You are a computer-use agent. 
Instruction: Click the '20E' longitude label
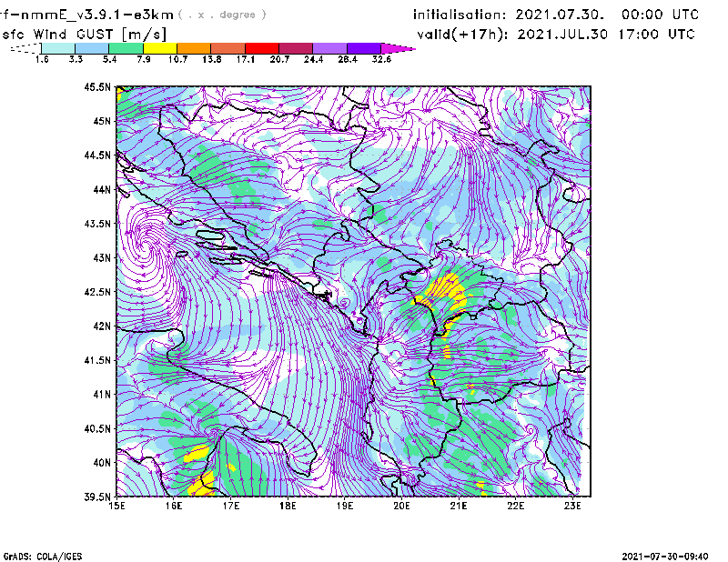(x=401, y=506)
